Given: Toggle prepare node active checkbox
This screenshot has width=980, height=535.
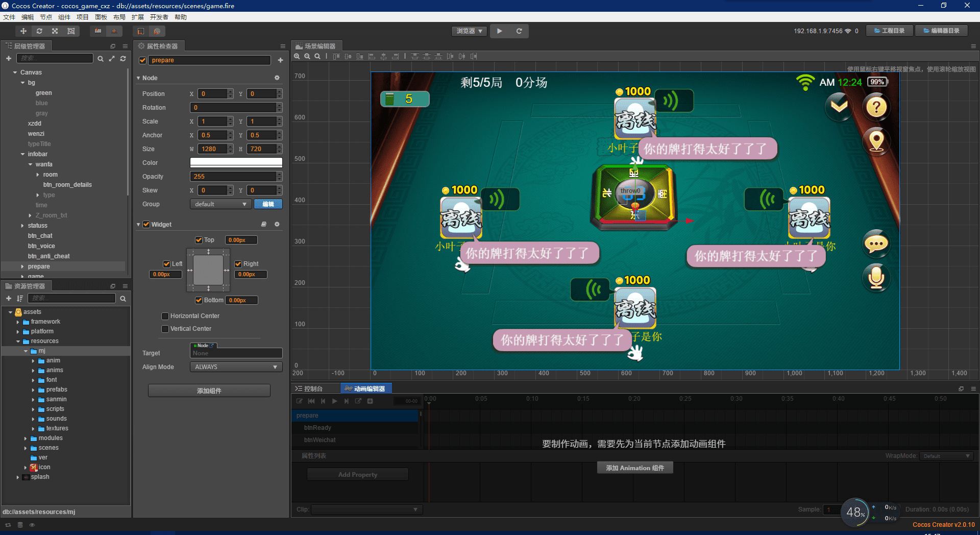Looking at the screenshot, I should tap(143, 60).
